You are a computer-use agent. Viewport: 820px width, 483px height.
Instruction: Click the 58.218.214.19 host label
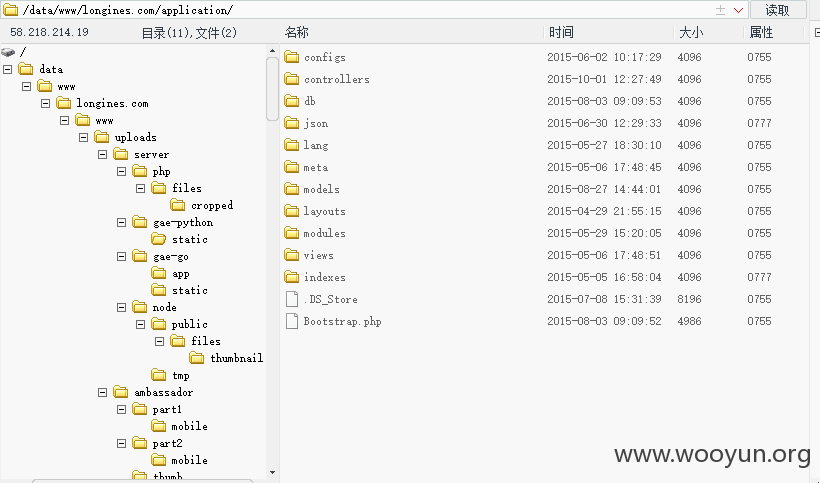coord(49,32)
